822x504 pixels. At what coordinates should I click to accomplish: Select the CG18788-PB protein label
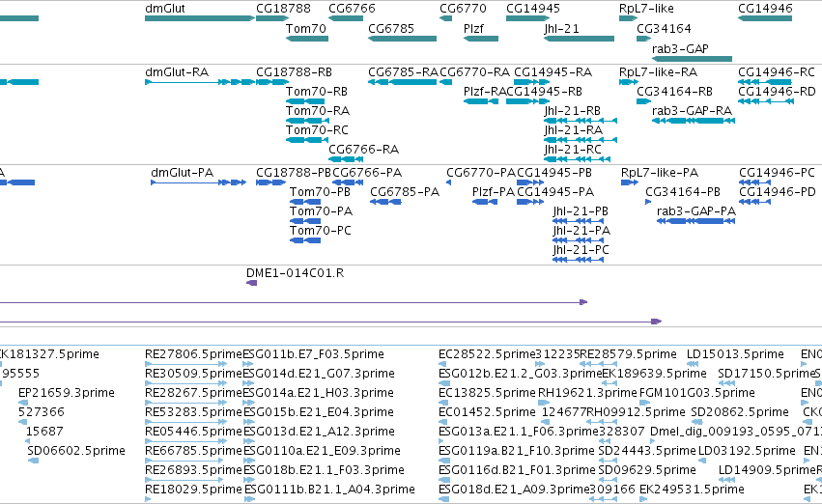[294, 173]
